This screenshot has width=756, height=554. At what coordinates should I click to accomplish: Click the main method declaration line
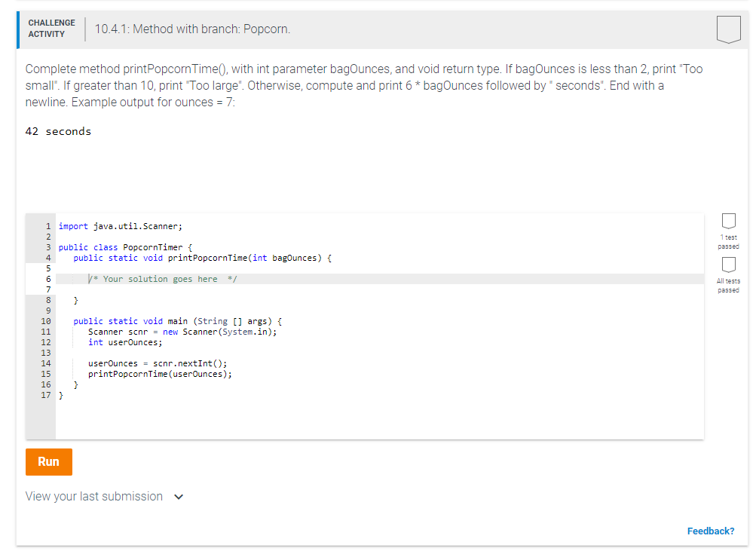pyautogui.click(x=173, y=320)
